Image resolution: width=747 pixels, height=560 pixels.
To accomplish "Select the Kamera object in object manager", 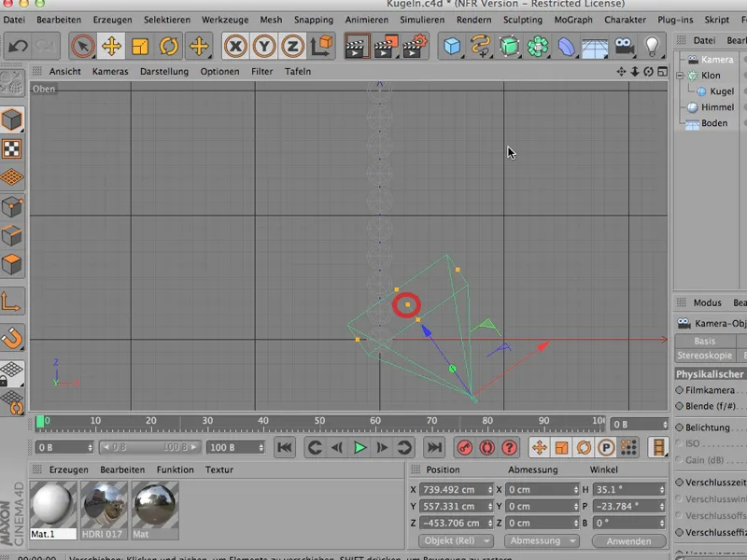I will click(x=717, y=60).
